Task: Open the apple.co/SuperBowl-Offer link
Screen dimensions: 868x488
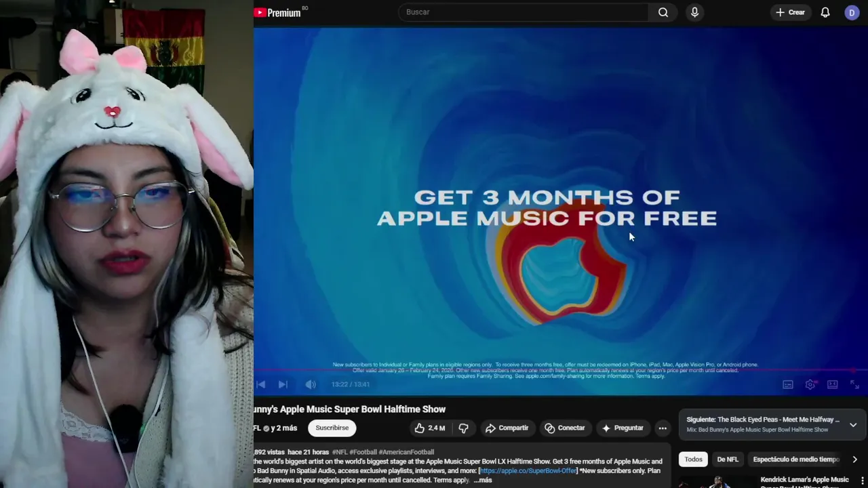Action: pos(528,470)
